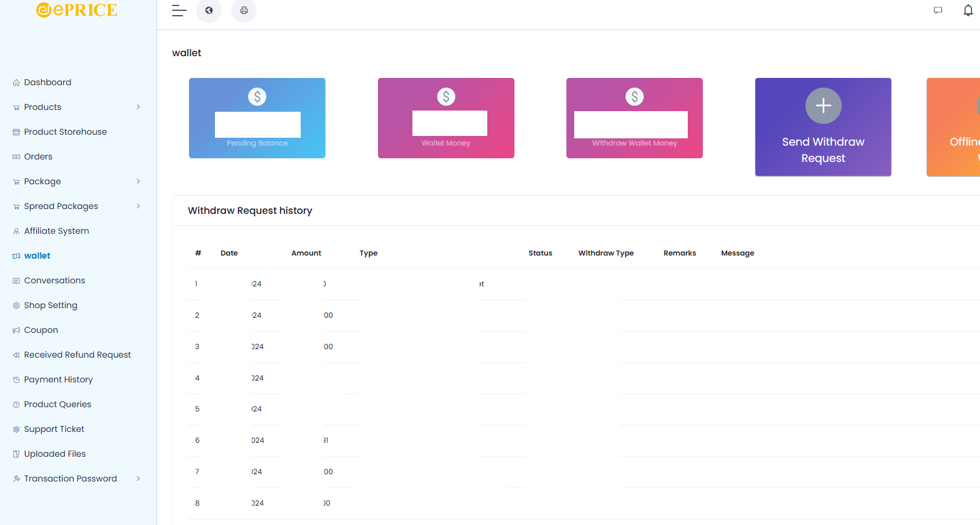The image size is (980, 525).
Task: Click the Dashboard home icon
Action: tap(16, 83)
